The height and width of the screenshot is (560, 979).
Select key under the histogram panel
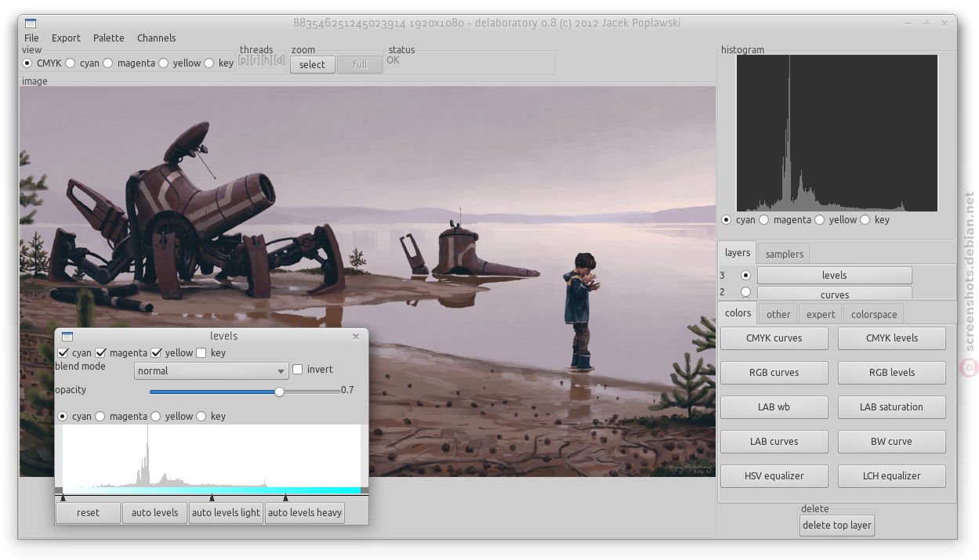coord(865,220)
